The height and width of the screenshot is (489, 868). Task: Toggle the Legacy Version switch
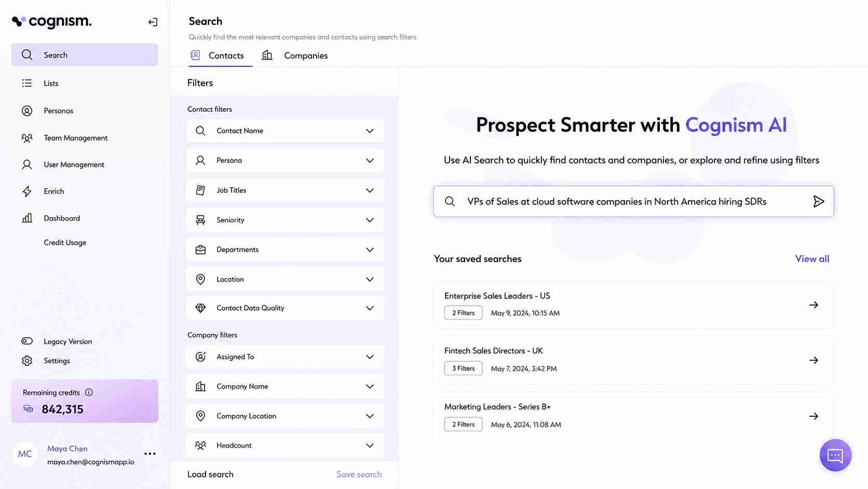click(x=27, y=341)
